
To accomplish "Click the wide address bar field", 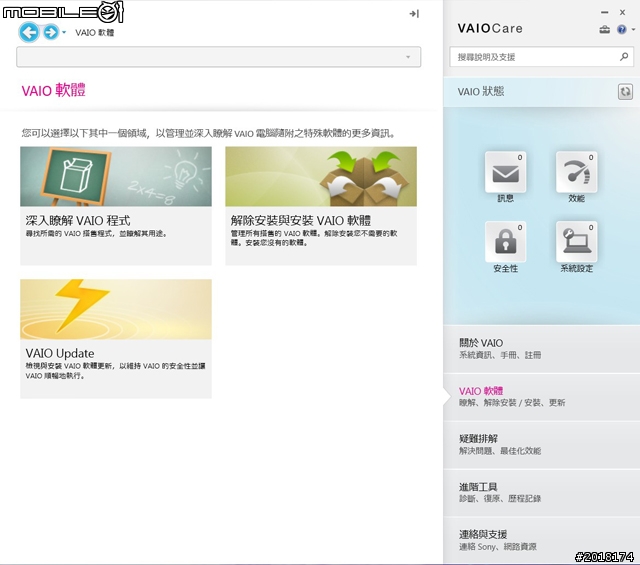I will point(218,57).
